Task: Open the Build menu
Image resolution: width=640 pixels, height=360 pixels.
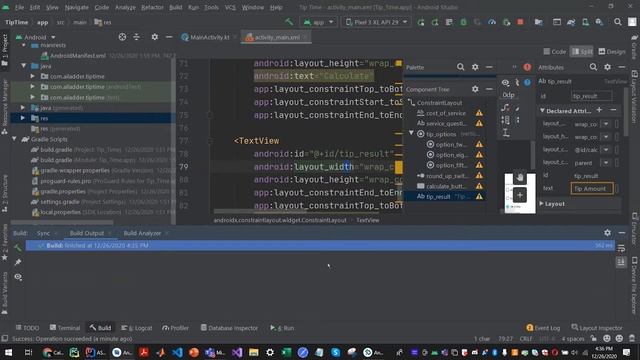Action: tap(176, 7)
